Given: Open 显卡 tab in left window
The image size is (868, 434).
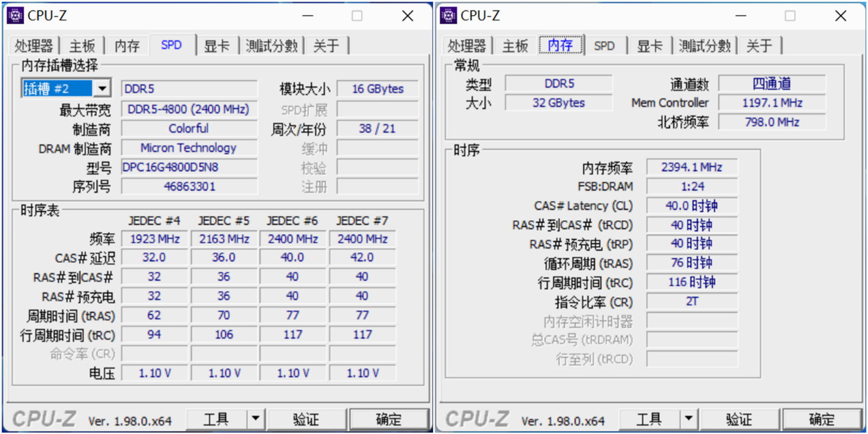Looking at the screenshot, I should [217, 46].
